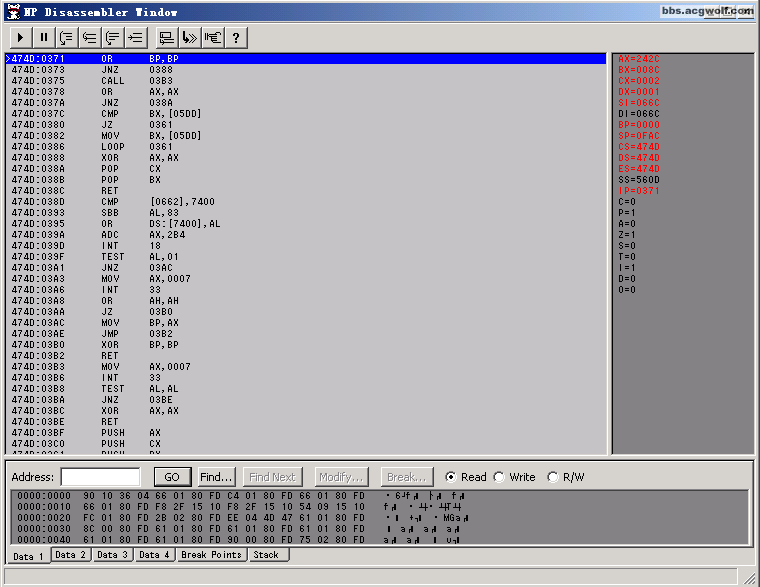This screenshot has height=587, width=760.
Task: Open the Break Points tab
Action: (212, 554)
